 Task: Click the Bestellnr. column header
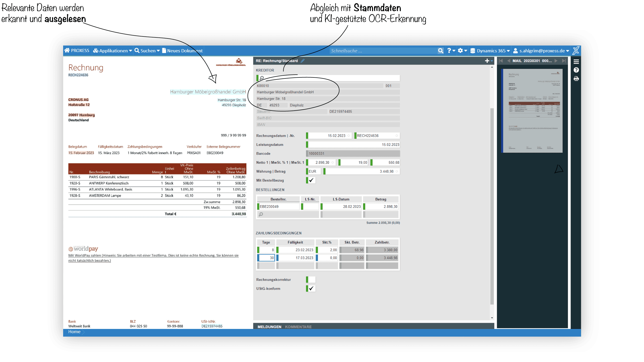(x=278, y=199)
